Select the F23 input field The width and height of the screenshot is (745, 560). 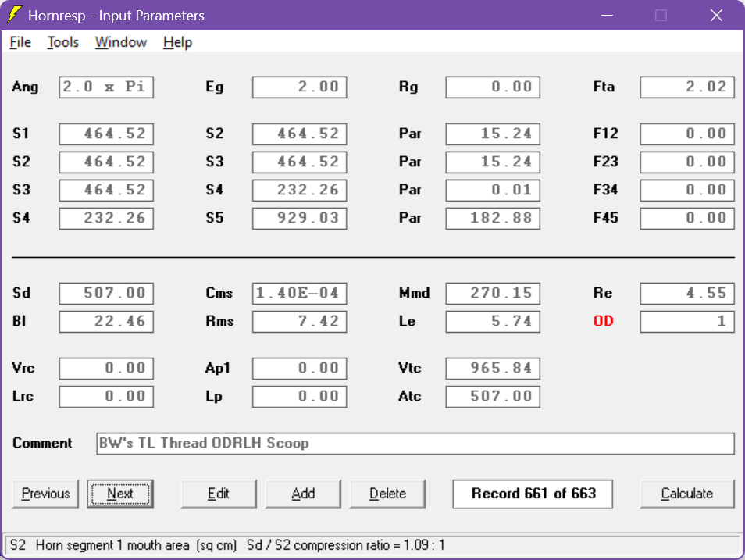click(x=687, y=162)
